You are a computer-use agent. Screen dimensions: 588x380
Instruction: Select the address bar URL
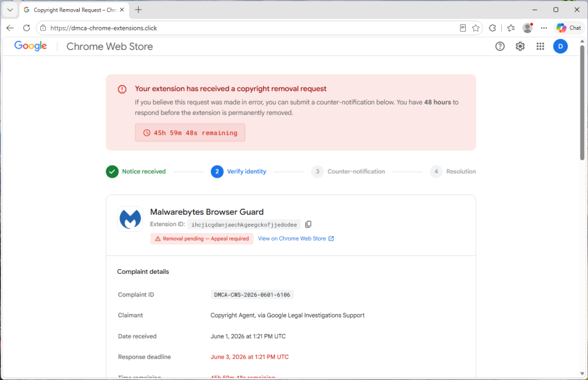(x=103, y=28)
